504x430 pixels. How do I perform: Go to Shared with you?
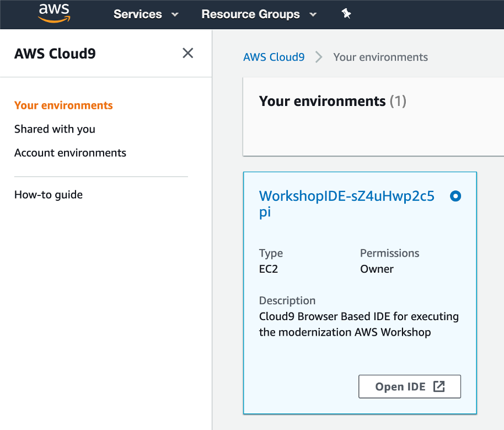pyautogui.click(x=55, y=129)
